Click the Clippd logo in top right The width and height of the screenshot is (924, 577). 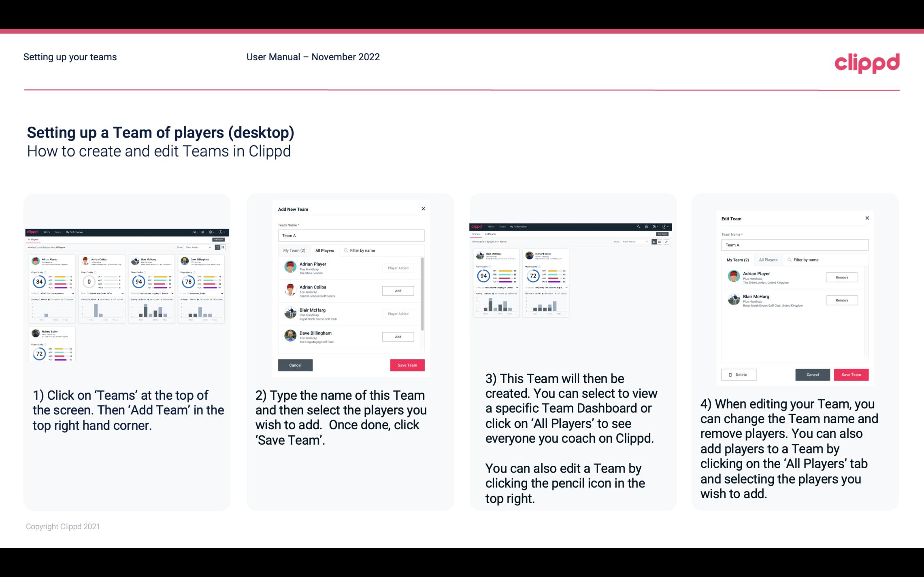point(867,62)
